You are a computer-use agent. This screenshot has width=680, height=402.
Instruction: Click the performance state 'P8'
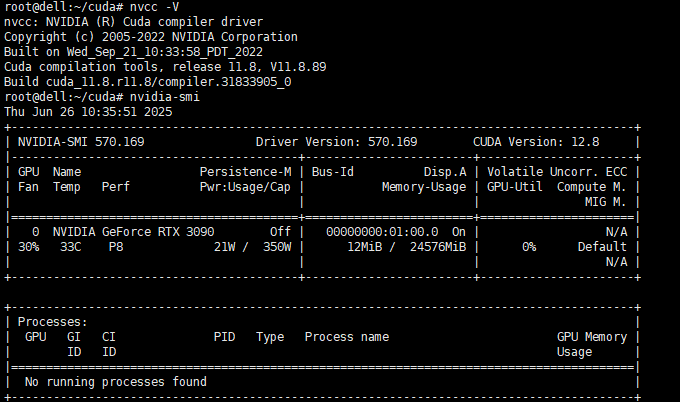(x=116, y=247)
